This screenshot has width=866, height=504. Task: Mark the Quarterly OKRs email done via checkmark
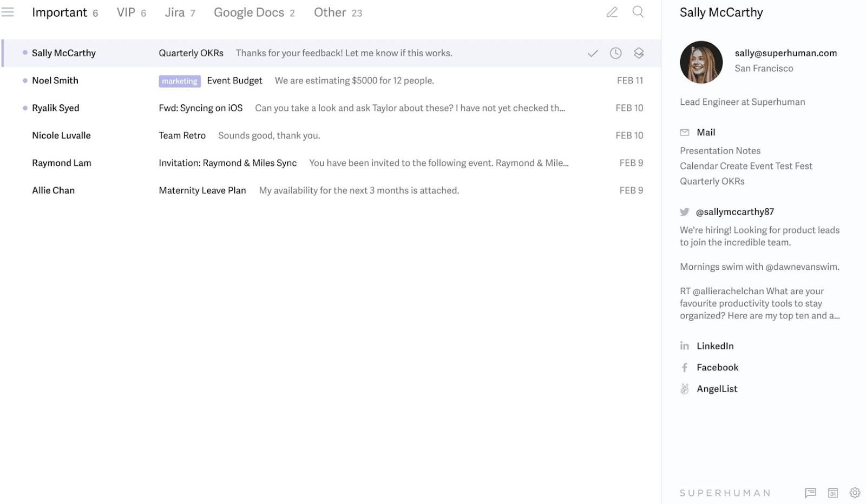point(593,53)
